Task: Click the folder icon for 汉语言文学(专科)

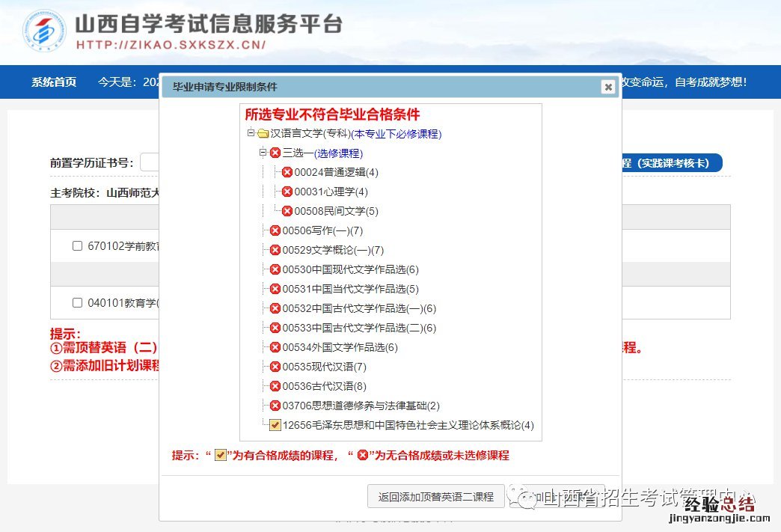Action: (263, 134)
